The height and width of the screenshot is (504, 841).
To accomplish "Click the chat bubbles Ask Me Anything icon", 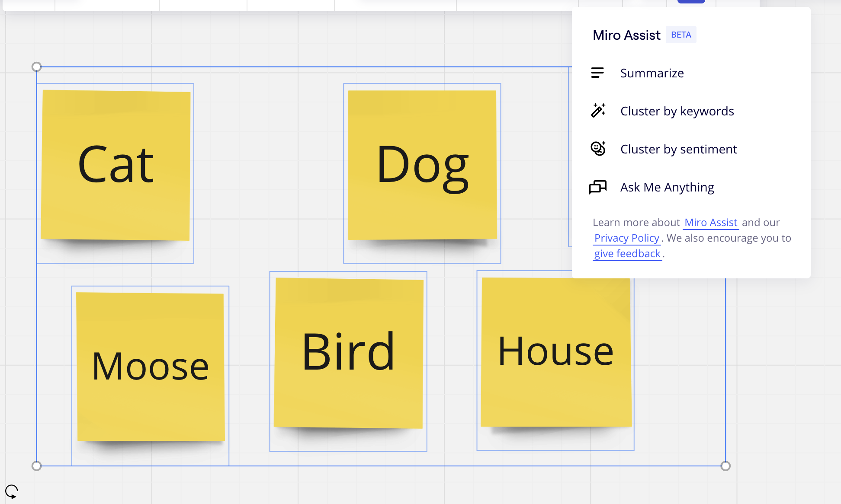I will pos(598,187).
